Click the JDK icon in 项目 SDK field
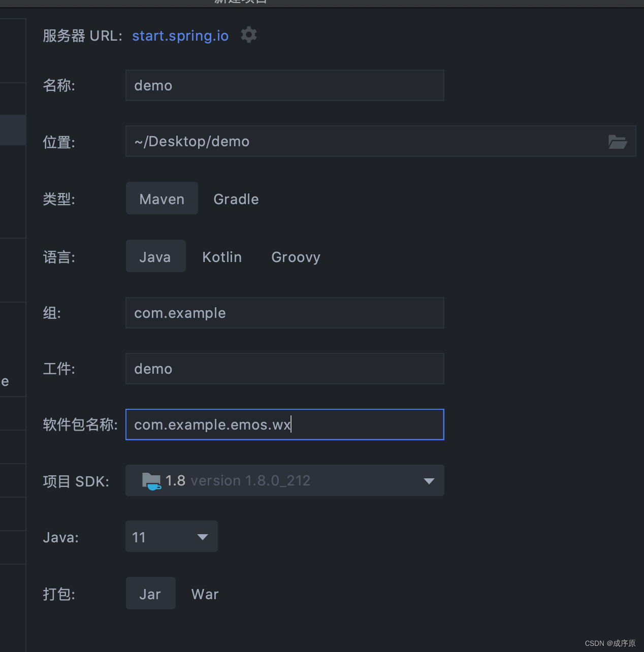The height and width of the screenshot is (652, 644). (151, 480)
